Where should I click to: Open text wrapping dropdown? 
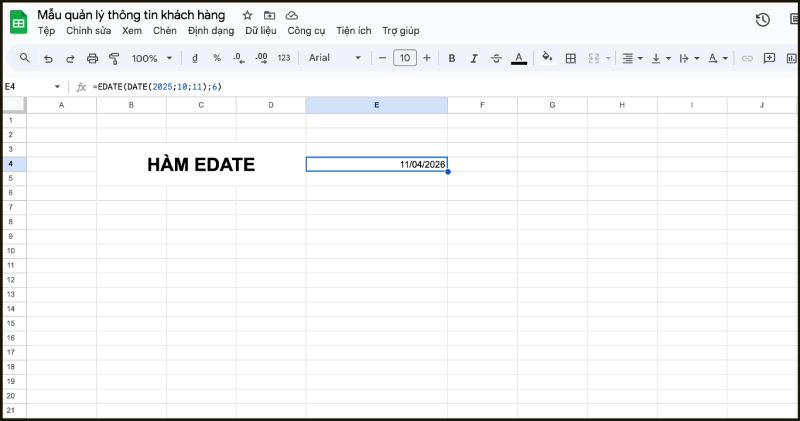pyautogui.click(x=689, y=59)
